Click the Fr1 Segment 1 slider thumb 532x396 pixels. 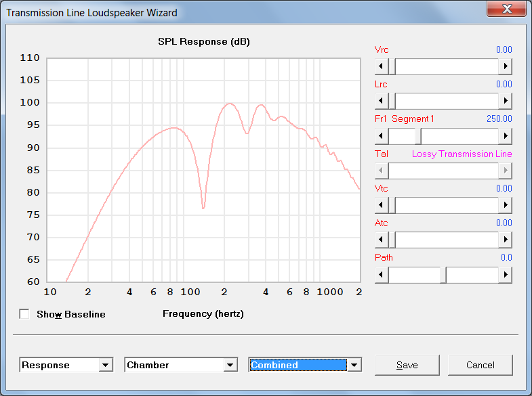tap(418, 136)
